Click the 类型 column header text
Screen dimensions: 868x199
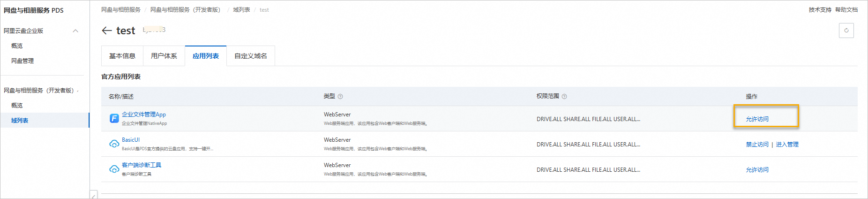(x=329, y=96)
